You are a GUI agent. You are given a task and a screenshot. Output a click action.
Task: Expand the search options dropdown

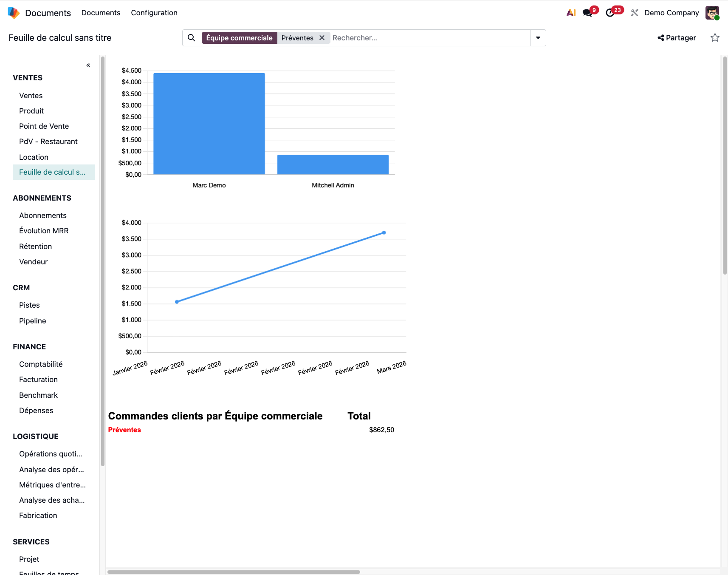[x=538, y=38]
